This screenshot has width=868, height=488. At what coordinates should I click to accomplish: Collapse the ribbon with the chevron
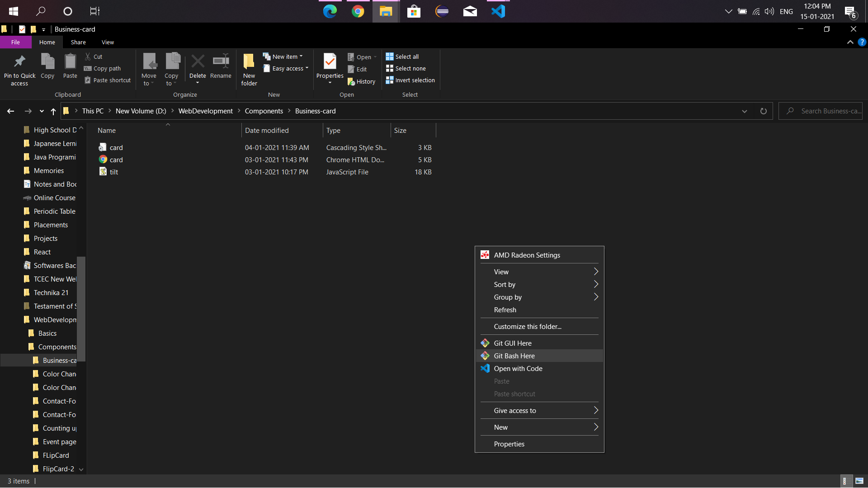[850, 42]
